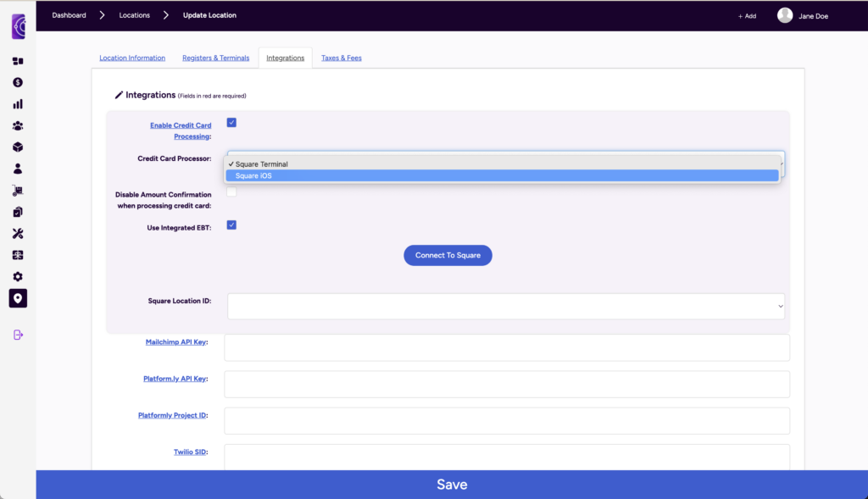Open the bar chart reports icon
Screen dimensions: 868x499
(18, 104)
